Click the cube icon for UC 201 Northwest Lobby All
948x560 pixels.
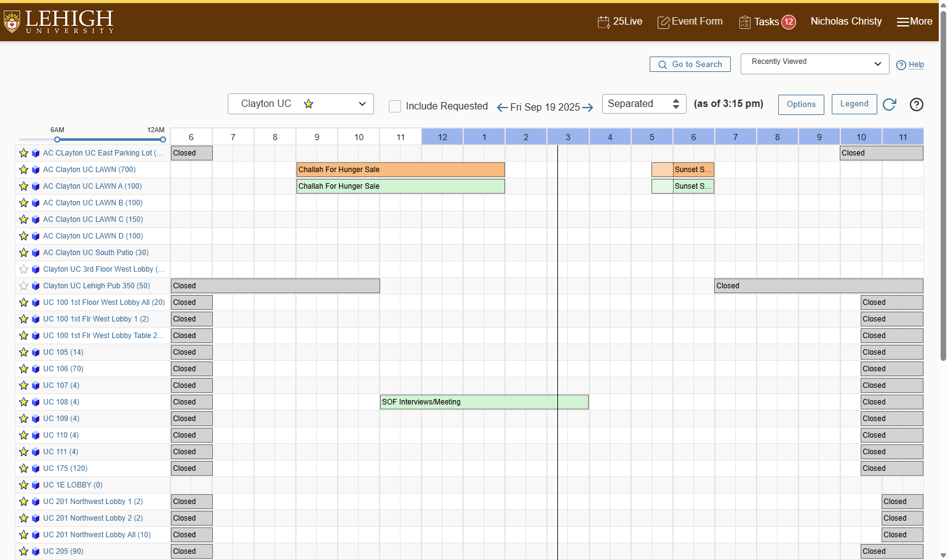[x=36, y=535]
